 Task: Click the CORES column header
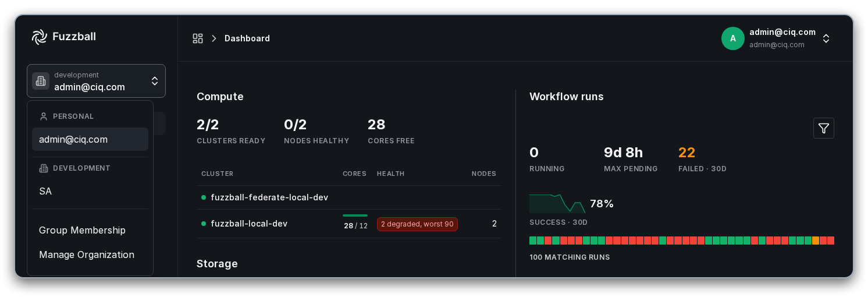[355, 174]
